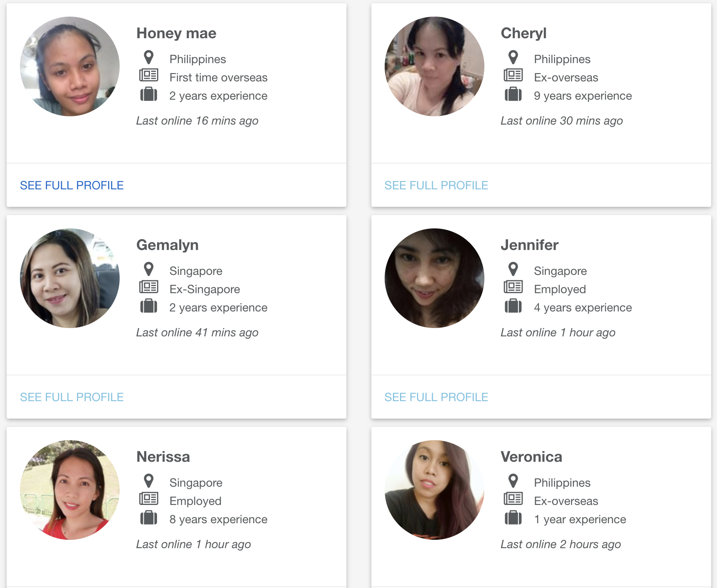This screenshot has width=717, height=588.
Task: Select Cheryl's profile photo
Action: tap(435, 66)
